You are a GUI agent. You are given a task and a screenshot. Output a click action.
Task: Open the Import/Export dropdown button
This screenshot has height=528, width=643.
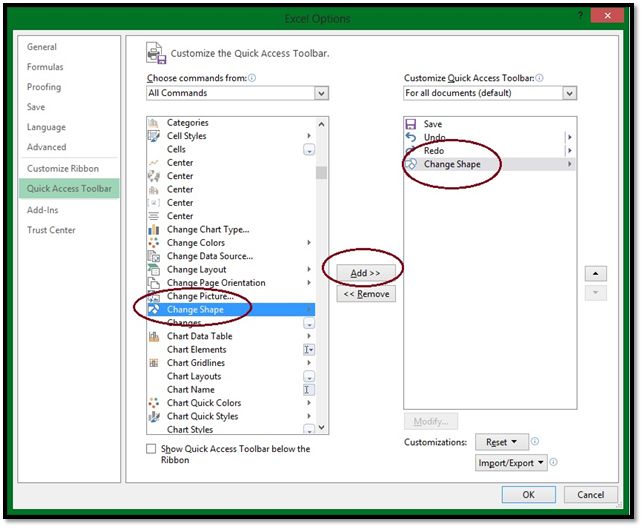click(x=511, y=463)
